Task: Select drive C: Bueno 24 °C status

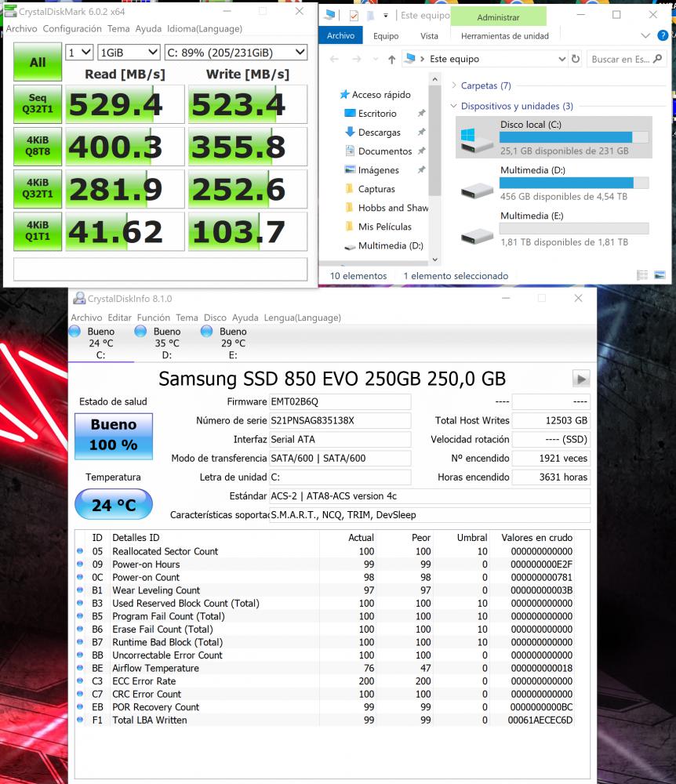Action: point(100,343)
